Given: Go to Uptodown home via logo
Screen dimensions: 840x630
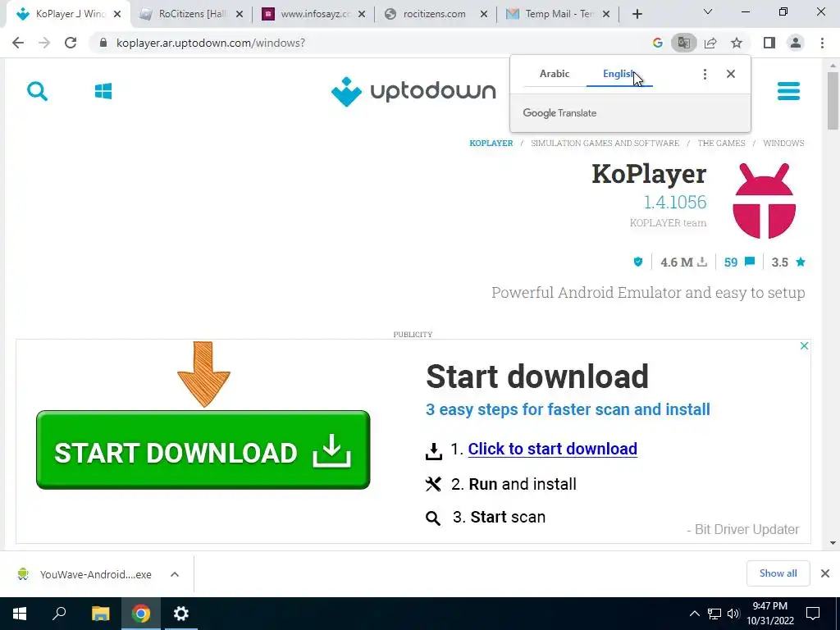Looking at the screenshot, I should pos(413,91).
